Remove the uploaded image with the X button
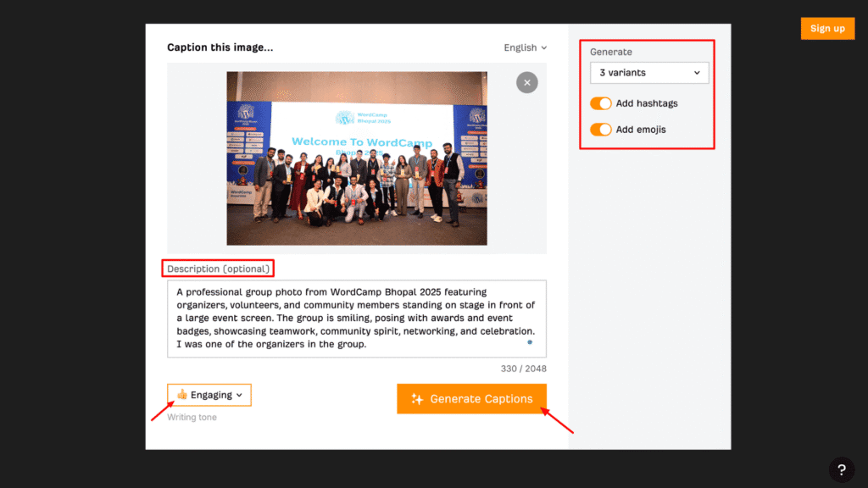This screenshot has width=868, height=488. coord(527,82)
